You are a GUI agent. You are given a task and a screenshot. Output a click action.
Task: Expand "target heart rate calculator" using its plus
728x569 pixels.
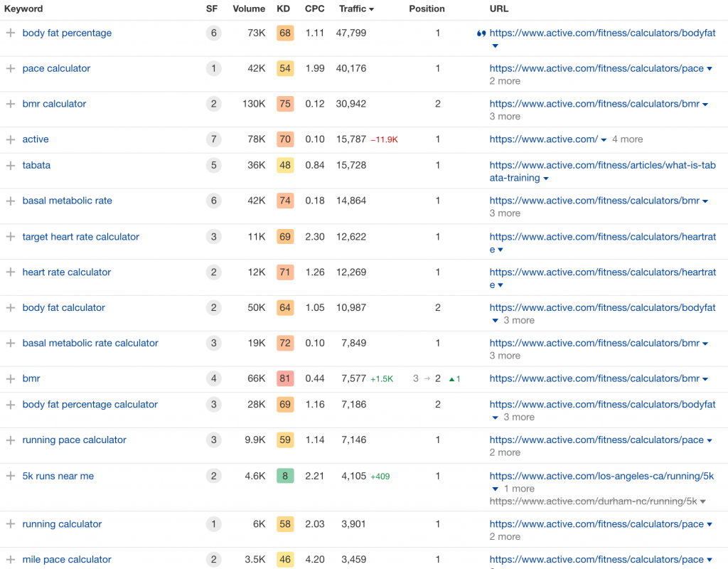10,236
